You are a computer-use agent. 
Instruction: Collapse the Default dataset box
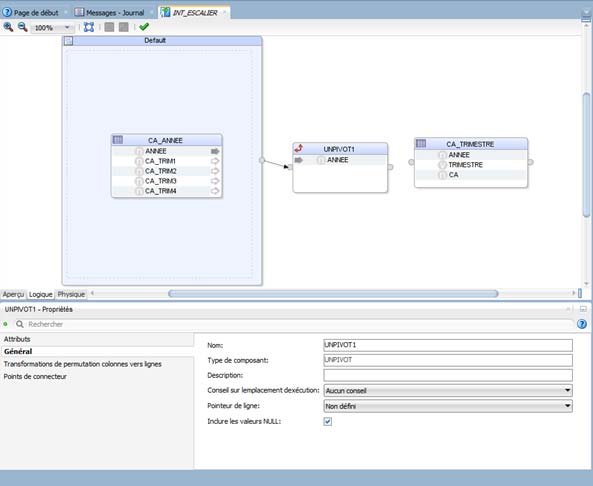point(68,41)
